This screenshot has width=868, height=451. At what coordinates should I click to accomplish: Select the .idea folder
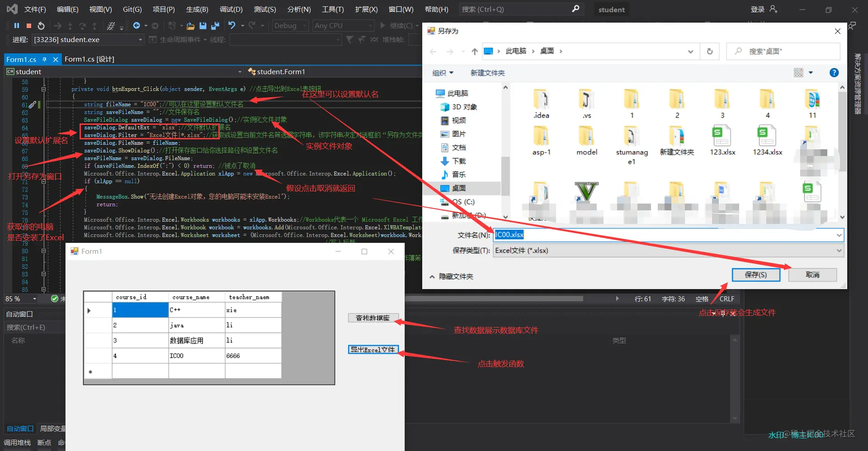coord(541,104)
